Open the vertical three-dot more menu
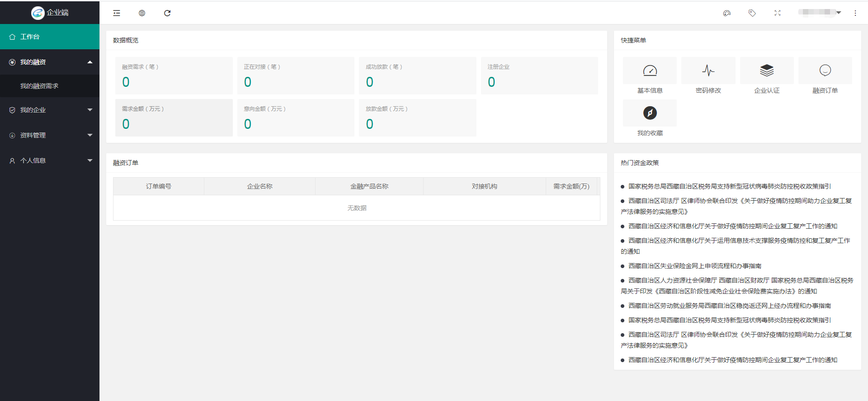This screenshot has width=868, height=401. click(855, 13)
